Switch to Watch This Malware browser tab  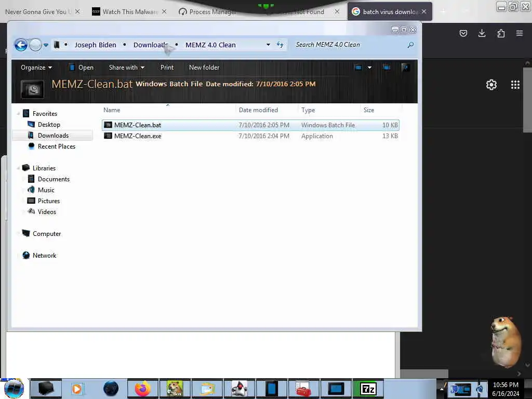pyautogui.click(x=130, y=12)
